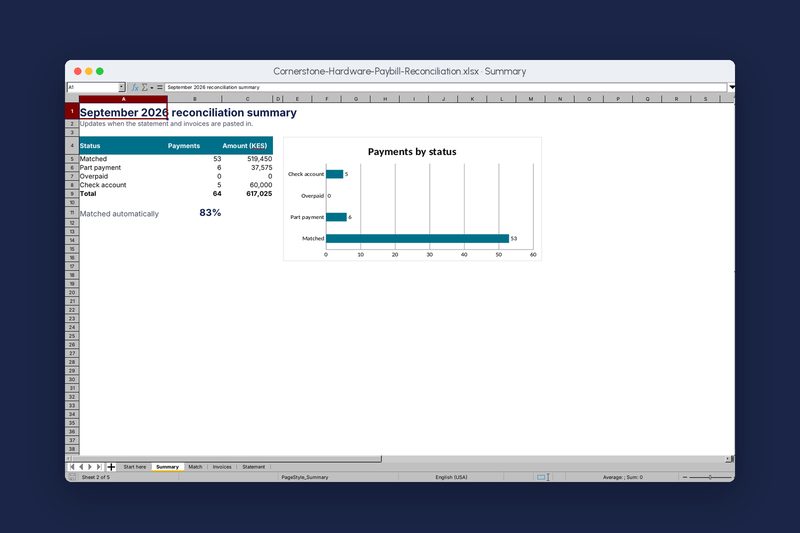The width and height of the screenshot is (800, 533).
Task: Click the 'Matched automatically' label cell
Action: [123, 213]
